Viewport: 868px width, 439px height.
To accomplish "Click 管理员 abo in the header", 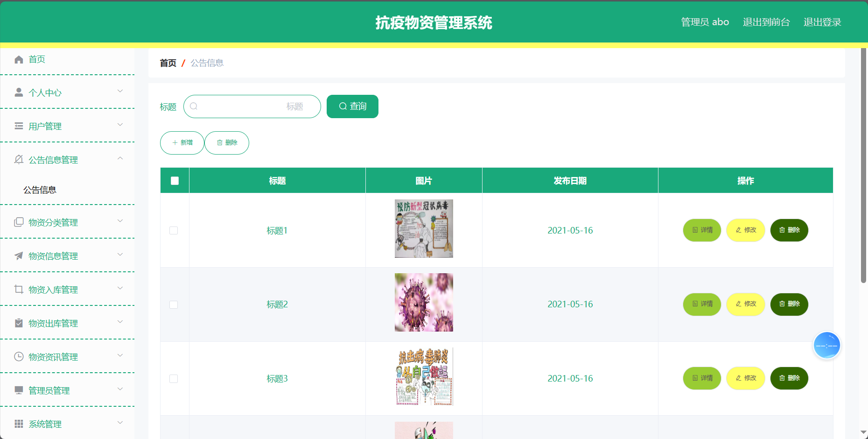I will click(x=705, y=22).
